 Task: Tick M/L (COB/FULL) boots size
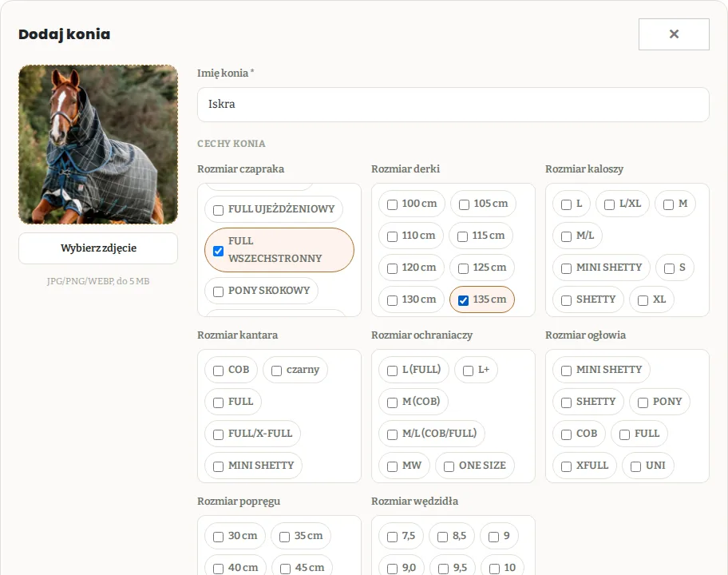392,434
